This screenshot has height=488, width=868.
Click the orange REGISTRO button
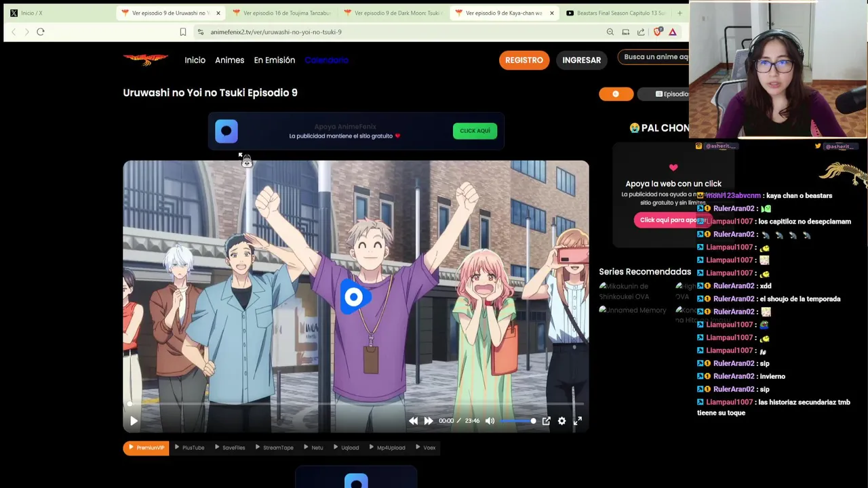(x=524, y=60)
